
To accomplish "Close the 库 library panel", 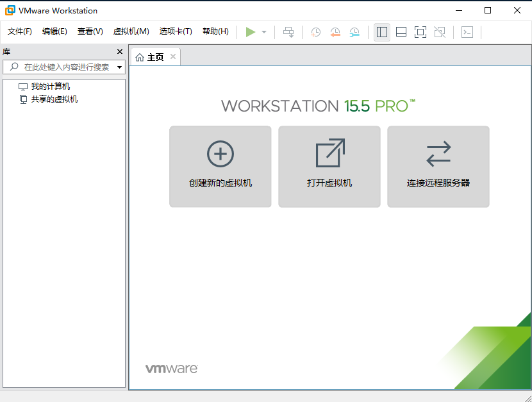I will click(120, 51).
